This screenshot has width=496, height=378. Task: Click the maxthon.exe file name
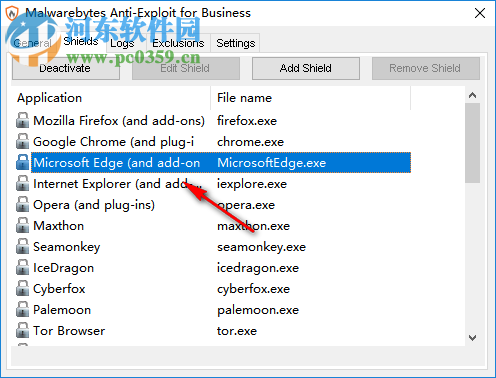pyautogui.click(x=253, y=226)
